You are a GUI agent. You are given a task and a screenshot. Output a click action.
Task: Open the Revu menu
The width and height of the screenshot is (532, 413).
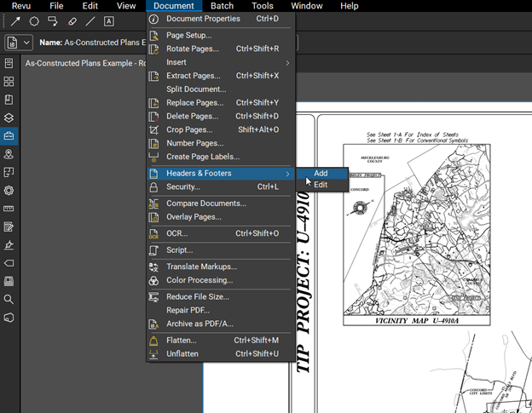pos(21,6)
